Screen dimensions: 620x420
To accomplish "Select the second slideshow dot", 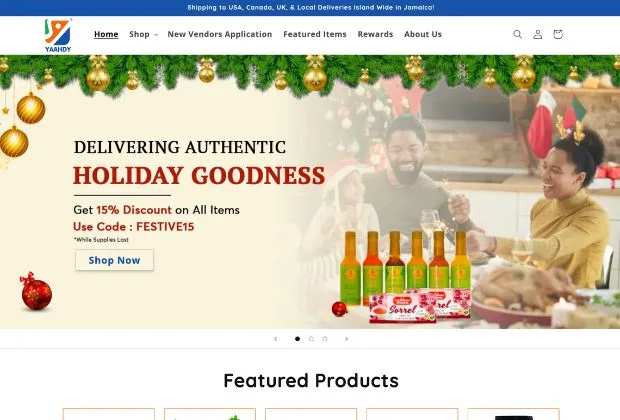I will [x=311, y=339].
